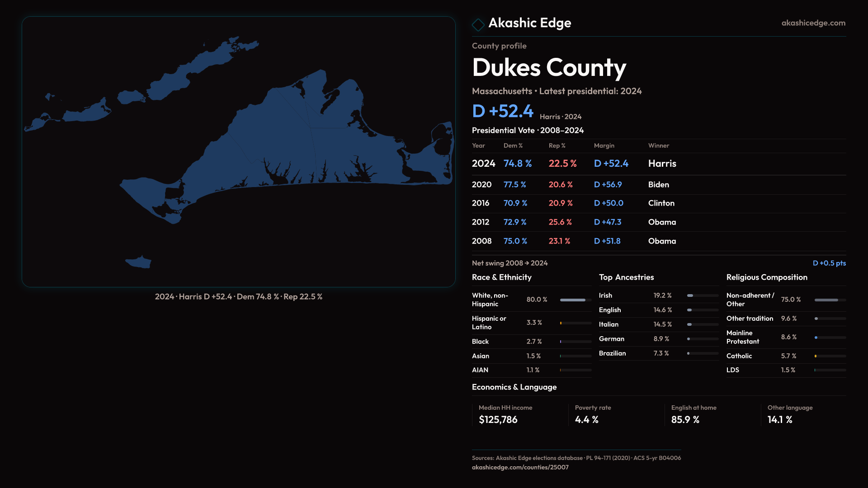Click the Dem % column header

(x=513, y=145)
